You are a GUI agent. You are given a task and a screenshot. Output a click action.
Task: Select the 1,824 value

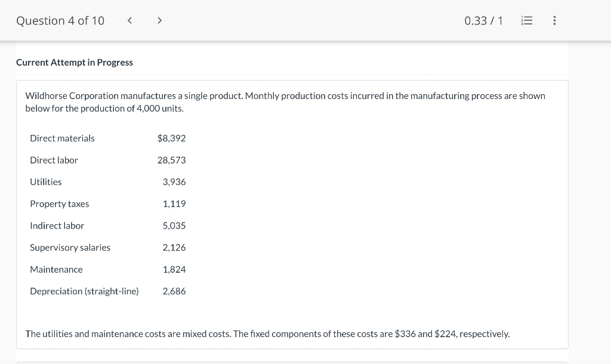(x=174, y=269)
